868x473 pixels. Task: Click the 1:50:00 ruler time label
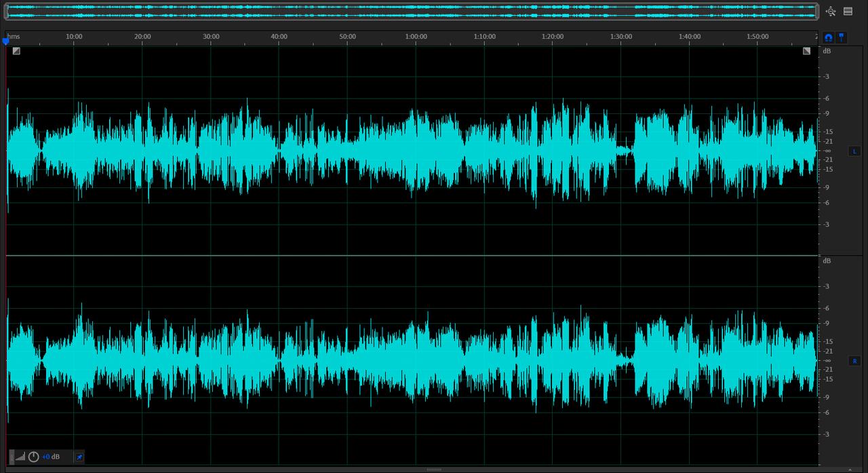point(757,37)
